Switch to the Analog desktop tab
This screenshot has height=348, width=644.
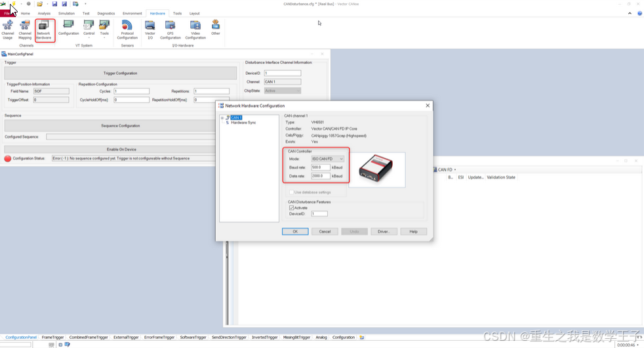pyautogui.click(x=321, y=337)
